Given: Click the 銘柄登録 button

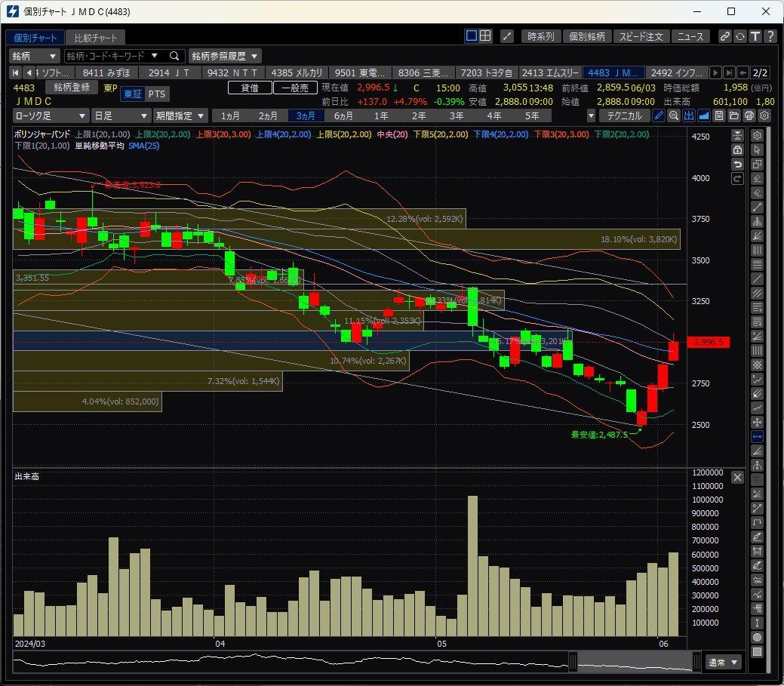Looking at the screenshot, I should (x=72, y=88).
